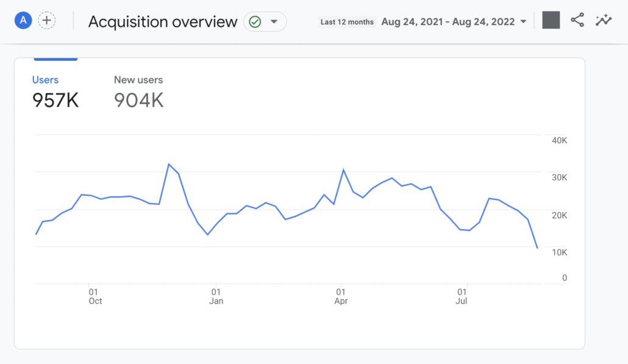Open the blue "A" account avatar
The height and width of the screenshot is (364, 628).
tap(23, 20)
